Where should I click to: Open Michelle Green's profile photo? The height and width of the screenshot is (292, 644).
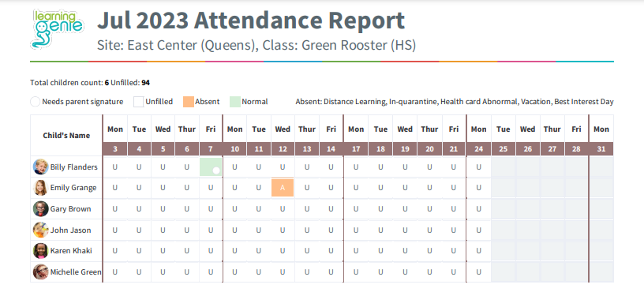click(x=41, y=272)
